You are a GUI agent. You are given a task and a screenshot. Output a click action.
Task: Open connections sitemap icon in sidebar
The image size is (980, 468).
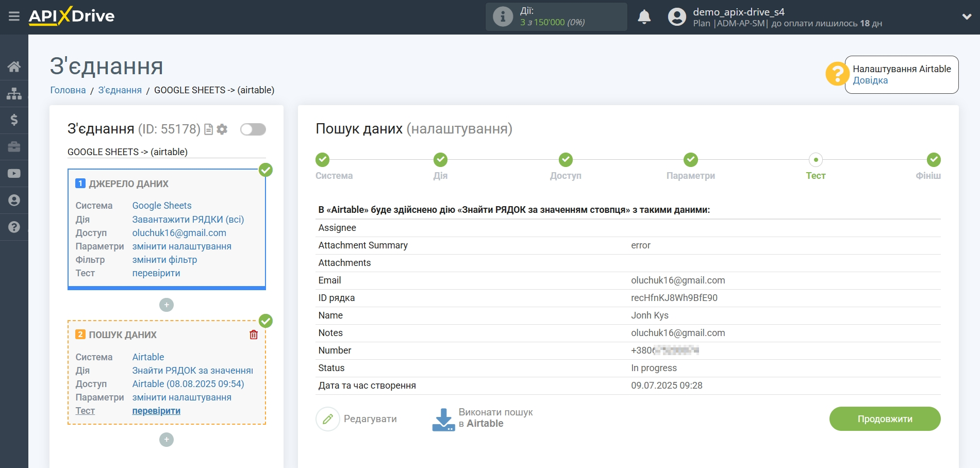click(14, 93)
